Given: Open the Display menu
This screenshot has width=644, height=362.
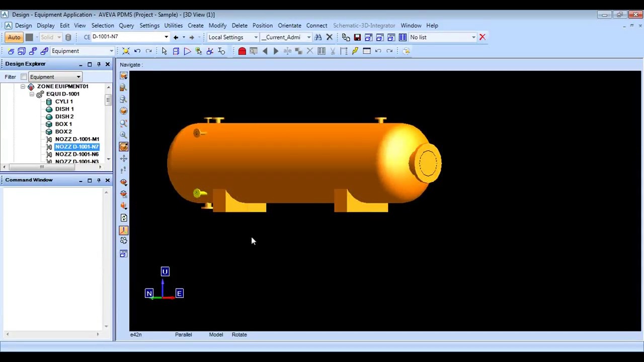Looking at the screenshot, I should (x=45, y=26).
